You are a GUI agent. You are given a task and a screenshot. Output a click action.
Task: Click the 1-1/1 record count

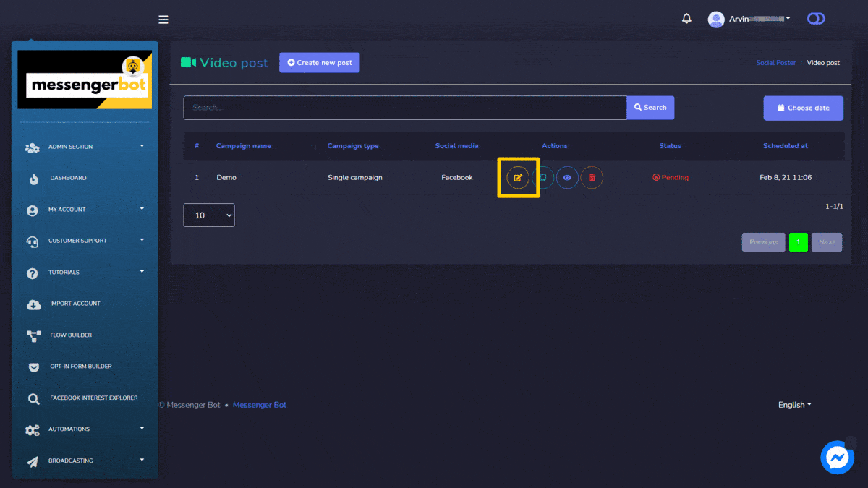pyautogui.click(x=833, y=207)
